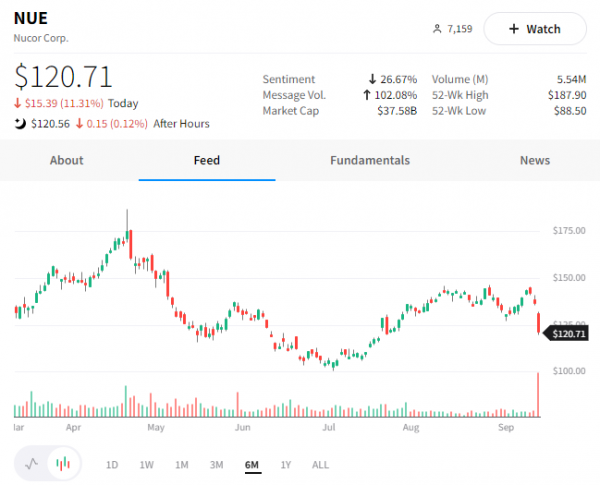This screenshot has height=485, width=600.
Task: Click the NUE ticker title
Action: [x=31, y=19]
